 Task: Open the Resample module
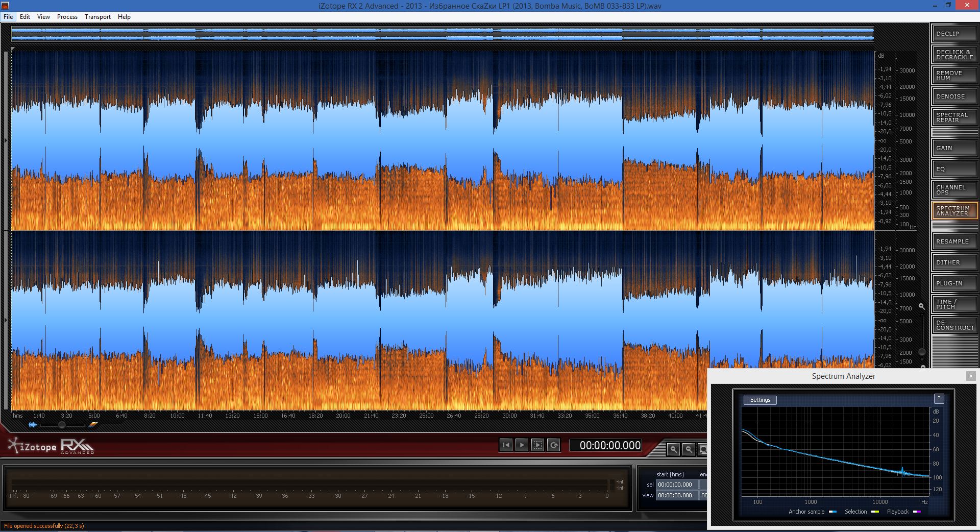tap(954, 241)
